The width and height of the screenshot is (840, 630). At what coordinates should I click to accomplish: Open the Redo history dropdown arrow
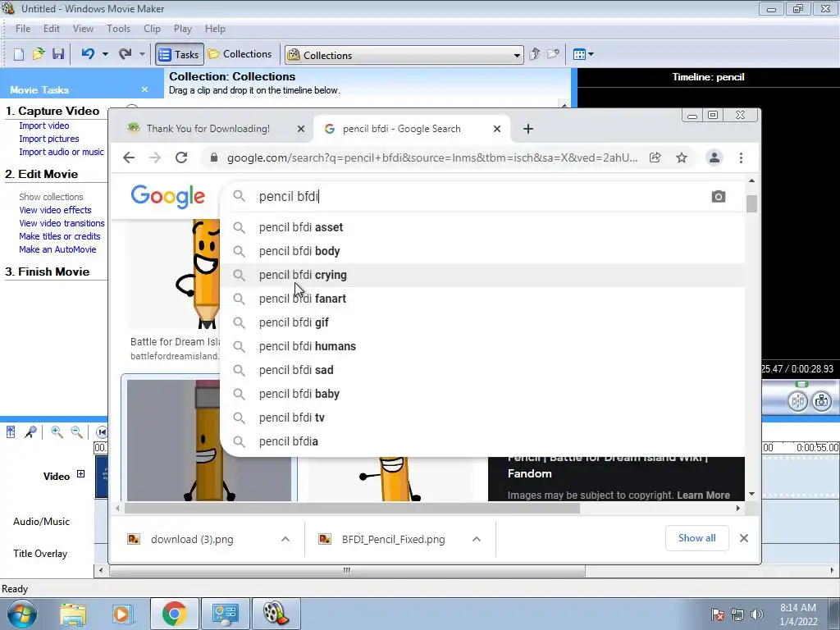coord(142,54)
